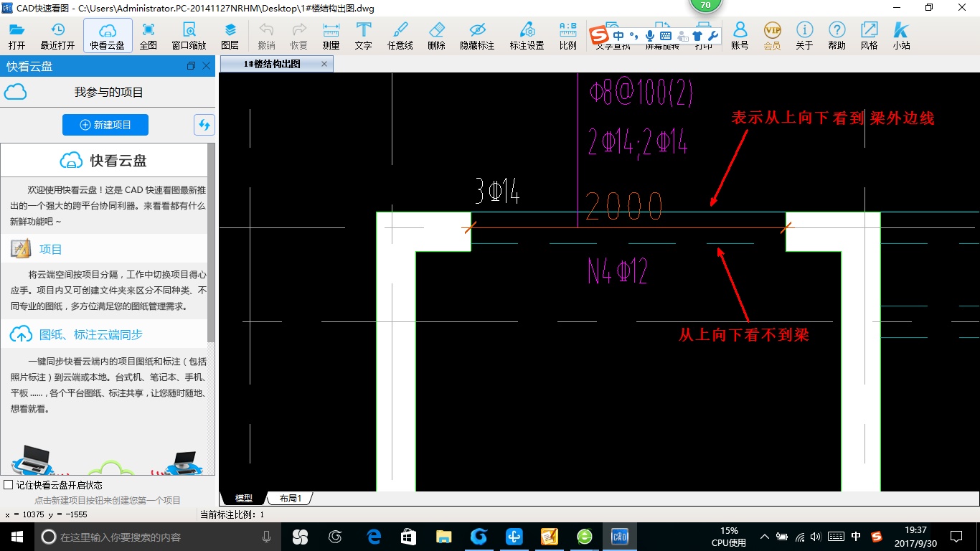This screenshot has width=980, height=551.
Task: Click the vertical scrollbar in cloud panel
Action: (x=211, y=242)
